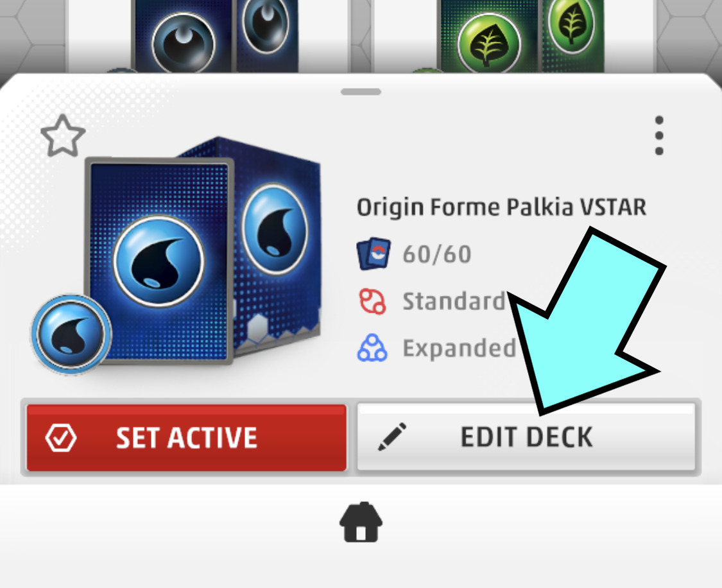Select the Expanded format label
Screen dimensions: 722x588
tap(460, 348)
